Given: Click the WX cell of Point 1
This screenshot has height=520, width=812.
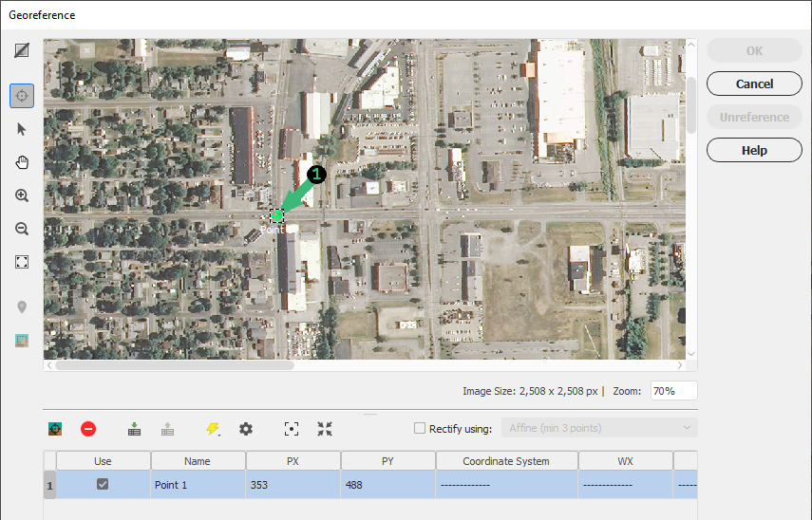Looking at the screenshot, I should (x=626, y=485).
